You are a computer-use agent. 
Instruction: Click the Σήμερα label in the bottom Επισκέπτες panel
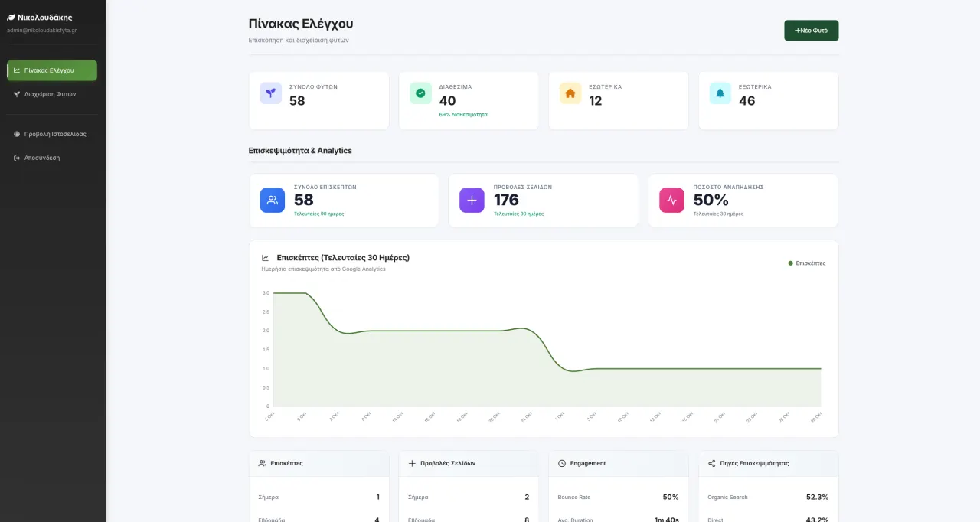coord(269,498)
